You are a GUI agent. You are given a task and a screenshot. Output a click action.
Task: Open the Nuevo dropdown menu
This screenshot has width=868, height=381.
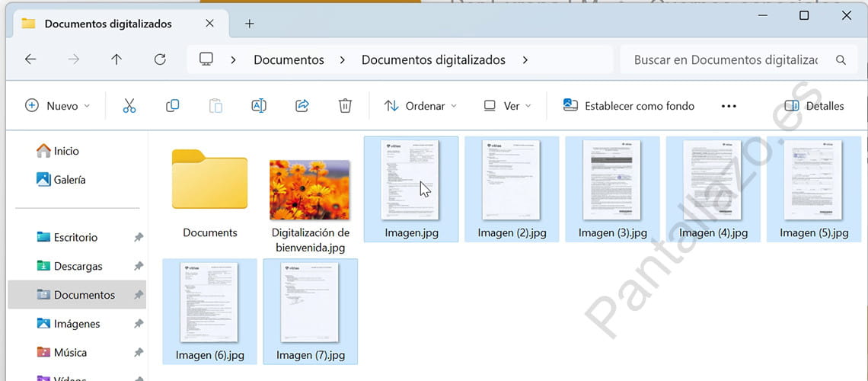click(x=58, y=106)
